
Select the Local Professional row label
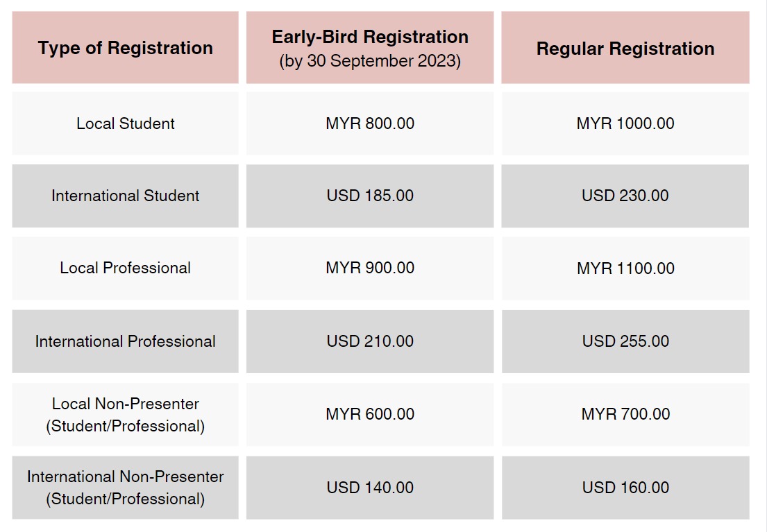click(125, 268)
